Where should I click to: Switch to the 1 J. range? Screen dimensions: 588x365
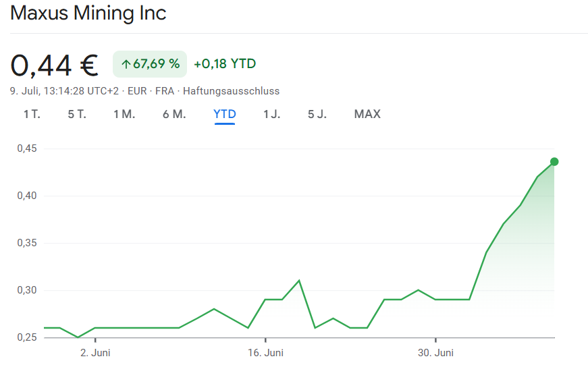point(271,114)
